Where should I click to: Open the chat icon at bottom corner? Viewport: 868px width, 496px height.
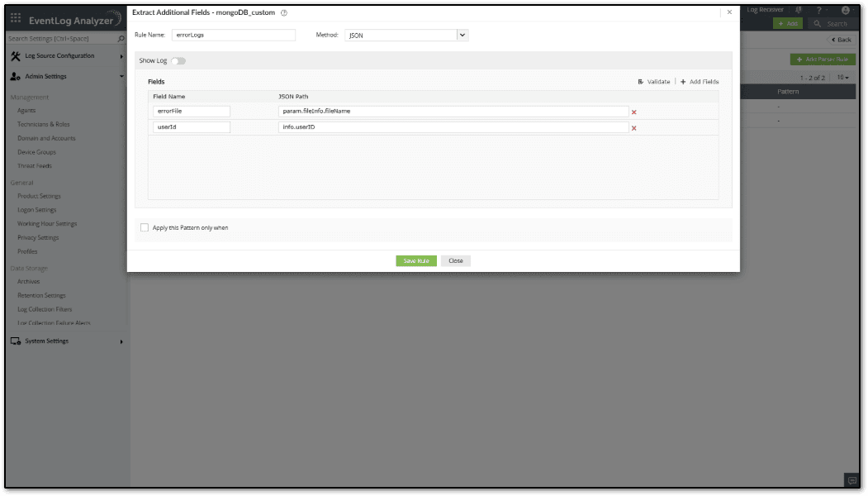click(852, 480)
